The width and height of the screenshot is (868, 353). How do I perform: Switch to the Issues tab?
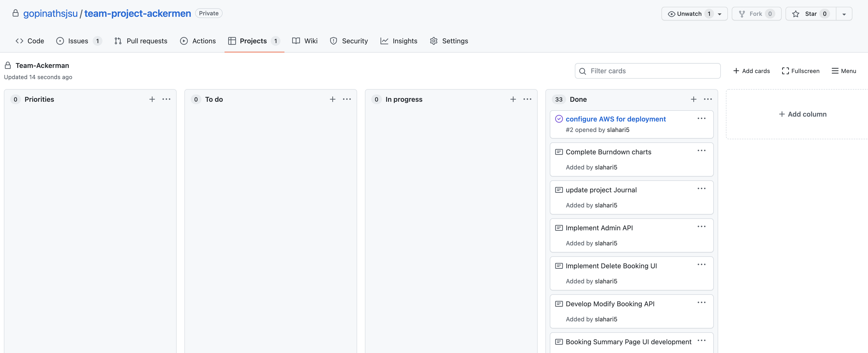(78, 41)
